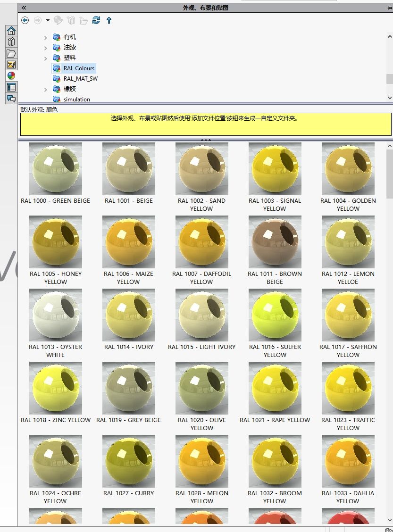Select RAL 1032 Broom Yellow thumbnail
Screen dimensions: 393x532
[x=275, y=461]
